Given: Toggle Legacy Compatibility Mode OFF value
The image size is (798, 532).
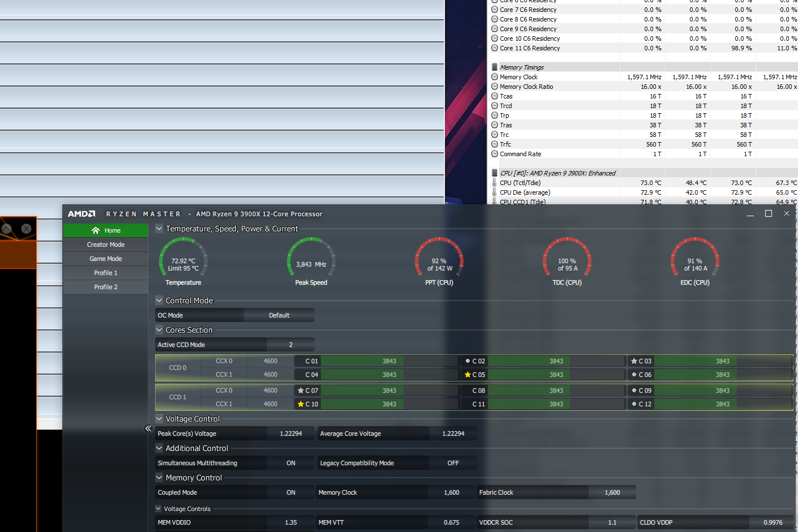Looking at the screenshot, I should 453,463.
